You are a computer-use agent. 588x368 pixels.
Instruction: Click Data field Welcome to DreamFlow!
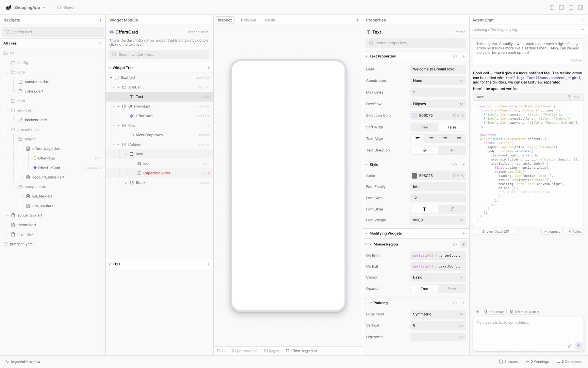pos(438,69)
